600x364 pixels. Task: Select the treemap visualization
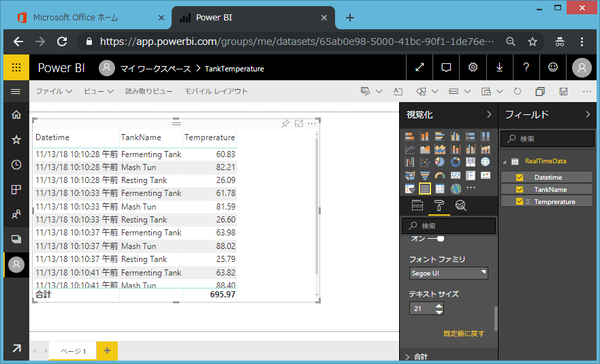(471, 162)
